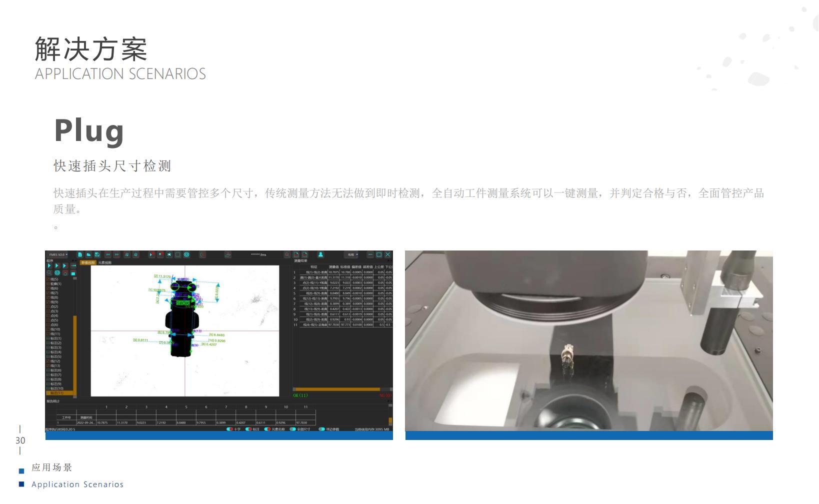
Task: Uncheck the box beside 线(13) in tree
Action: coord(48,365)
